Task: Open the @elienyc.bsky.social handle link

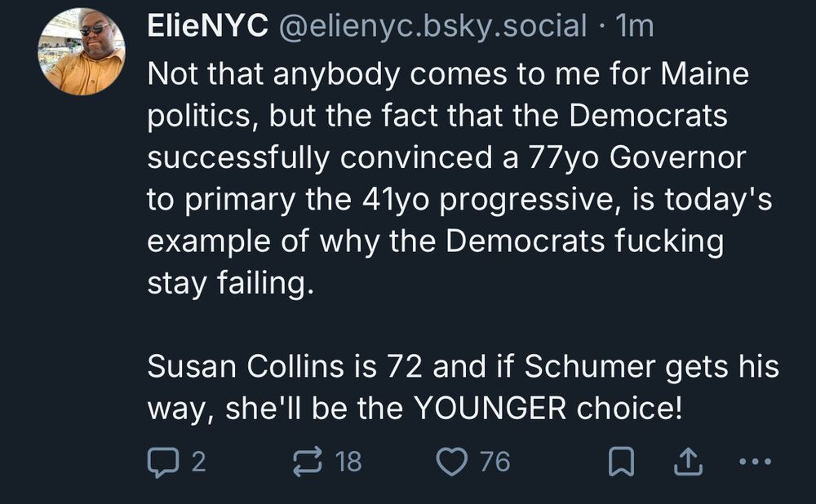Action: [x=432, y=27]
